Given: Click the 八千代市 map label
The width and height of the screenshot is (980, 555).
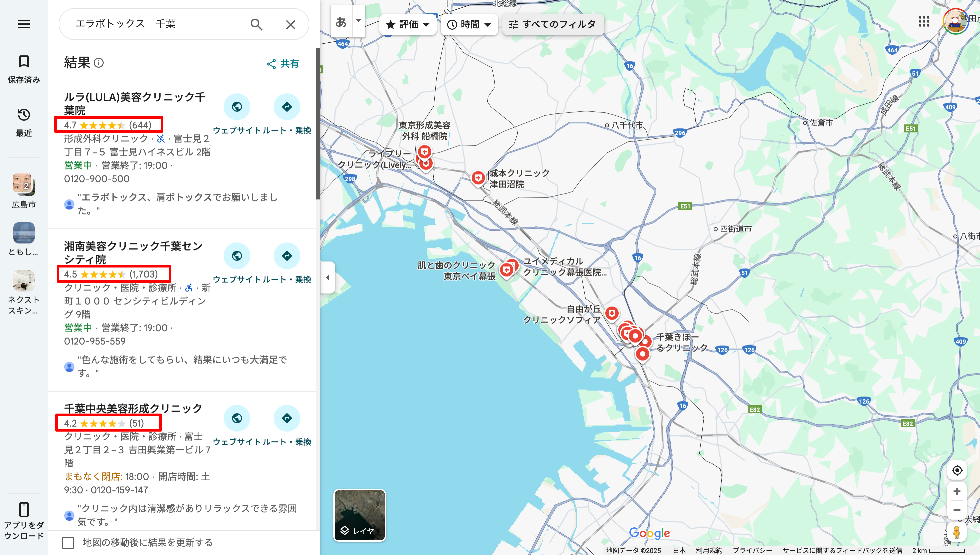Looking at the screenshot, I should tap(627, 125).
